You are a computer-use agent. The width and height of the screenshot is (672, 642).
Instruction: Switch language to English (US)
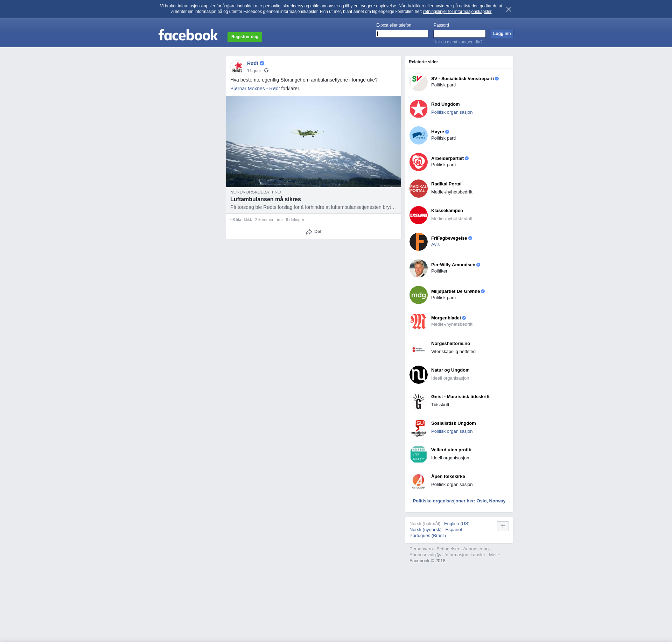[457, 524]
